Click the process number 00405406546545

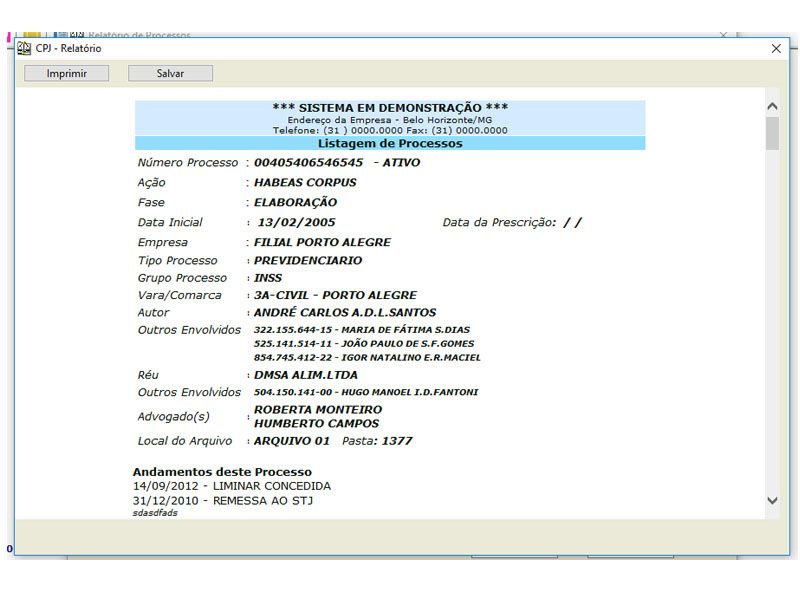coord(308,163)
